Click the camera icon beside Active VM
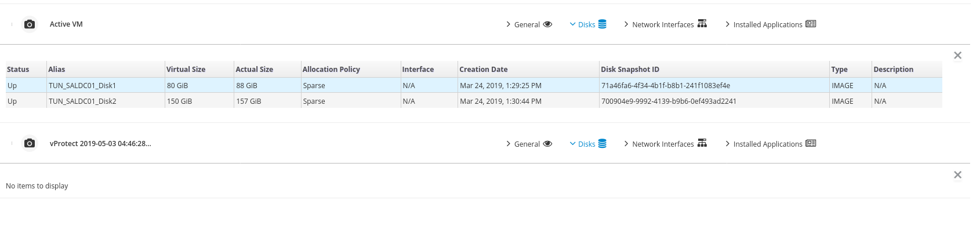 [x=30, y=24]
